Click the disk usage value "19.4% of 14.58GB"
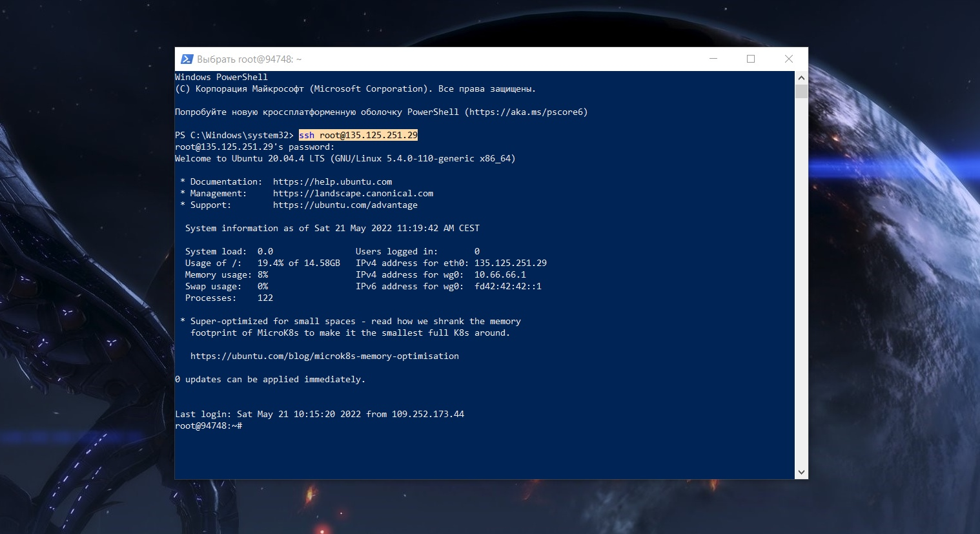The height and width of the screenshot is (534, 980). 299,263
